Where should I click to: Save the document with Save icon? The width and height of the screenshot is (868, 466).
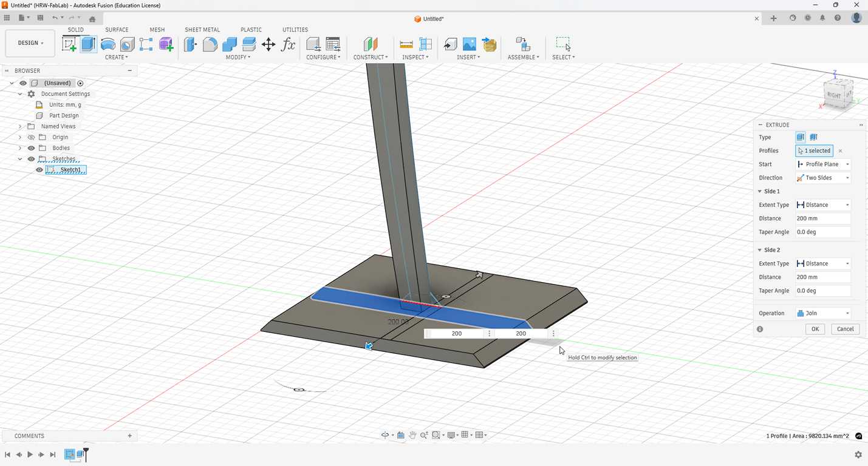coord(40,18)
